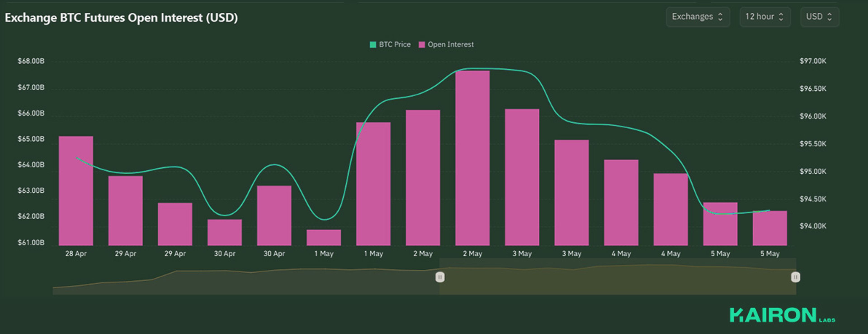
Task: Click the left range slider handle
Action: (440, 277)
